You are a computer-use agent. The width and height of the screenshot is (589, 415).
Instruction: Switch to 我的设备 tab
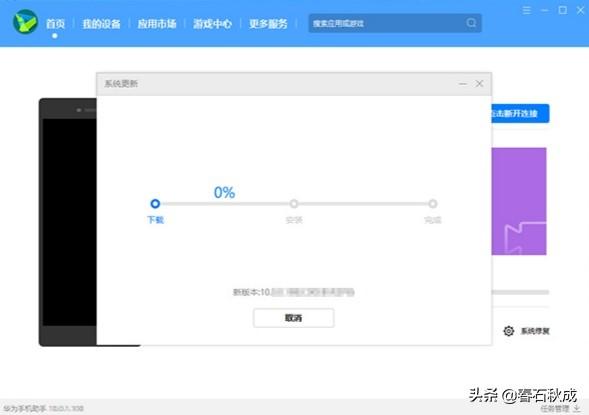tap(101, 24)
